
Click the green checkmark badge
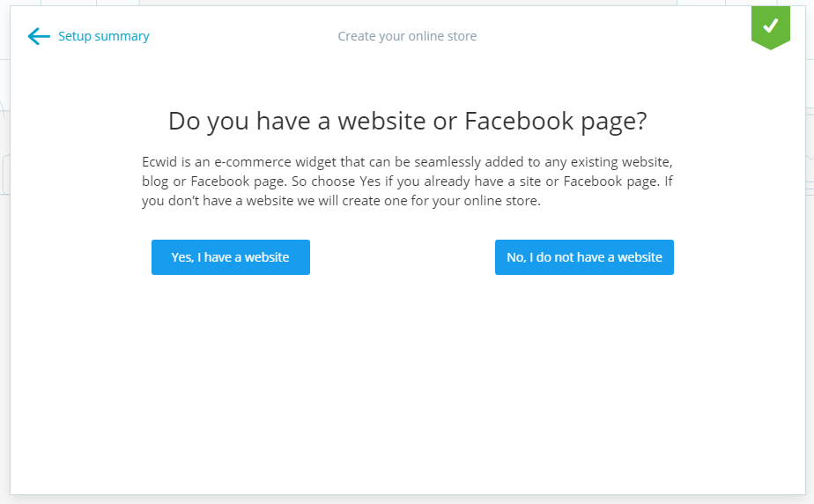(770, 26)
